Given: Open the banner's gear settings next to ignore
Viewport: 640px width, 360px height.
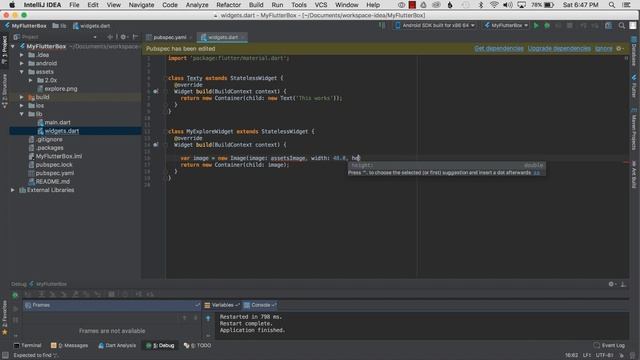Looking at the screenshot, I should pyautogui.click(x=619, y=49).
